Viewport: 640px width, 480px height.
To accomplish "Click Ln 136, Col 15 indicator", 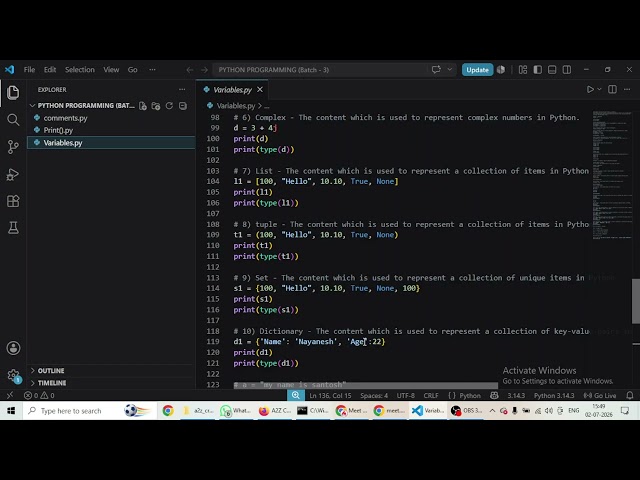I will (330, 396).
